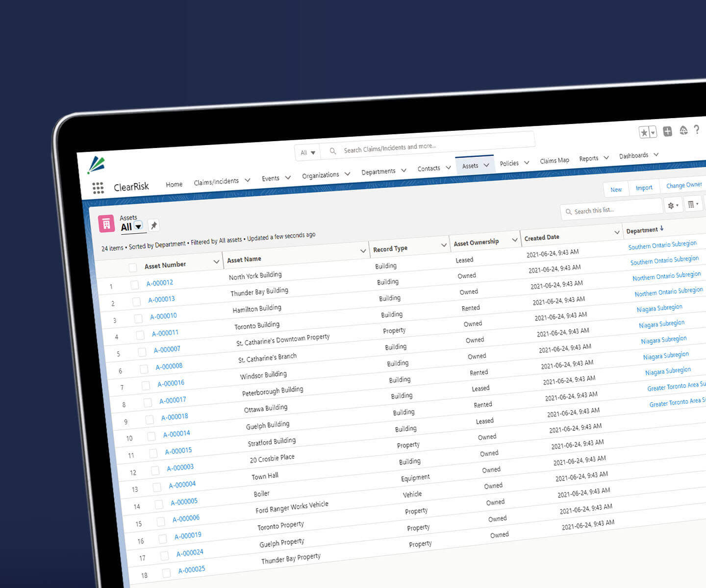Pin the All assets list view
The image size is (706, 588).
point(153,225)
